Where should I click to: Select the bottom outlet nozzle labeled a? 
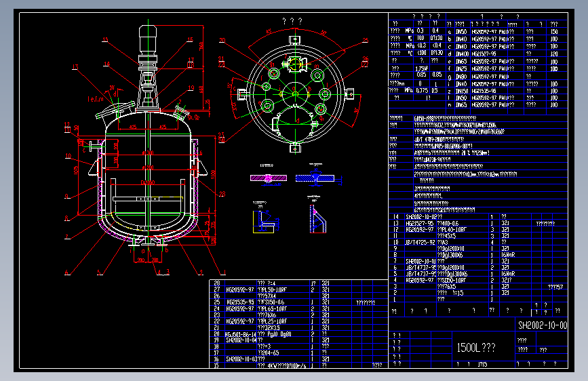point(148,244)
